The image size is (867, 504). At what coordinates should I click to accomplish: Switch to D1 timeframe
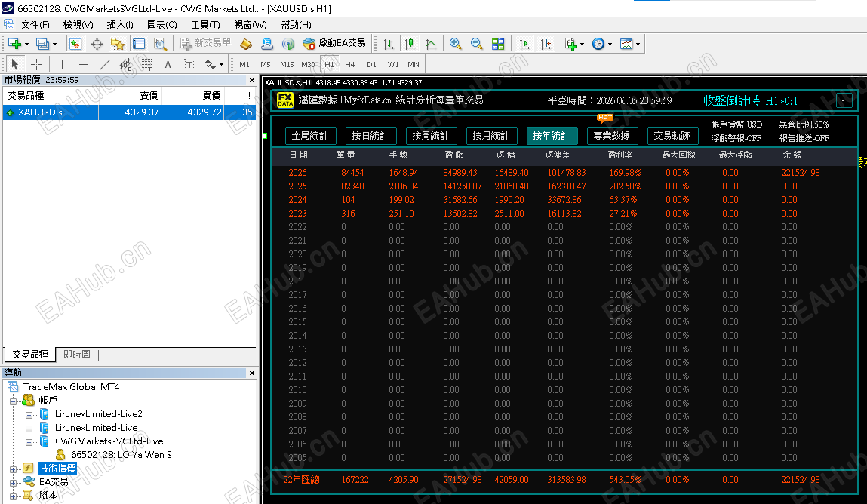tap(371, 65)
